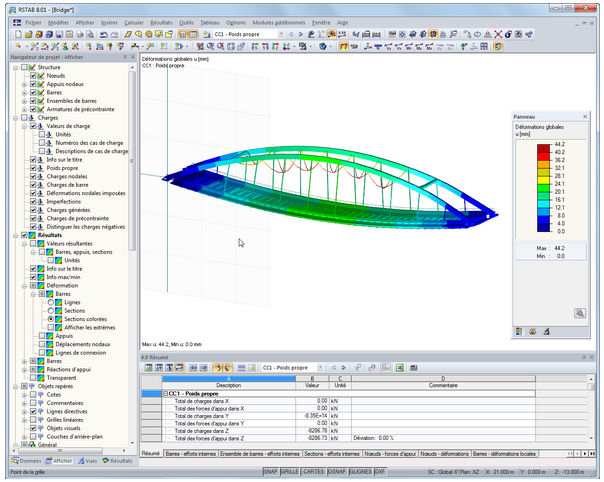Screen dimensions: 604x482
Task: Click the green node icon in second toolbar right
Action: pos(463,47)
